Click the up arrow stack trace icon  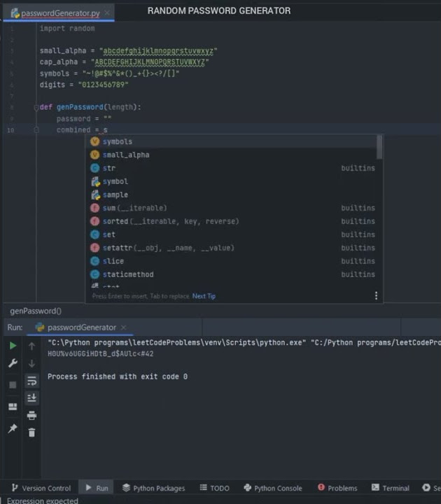click(x=31, y=346)
